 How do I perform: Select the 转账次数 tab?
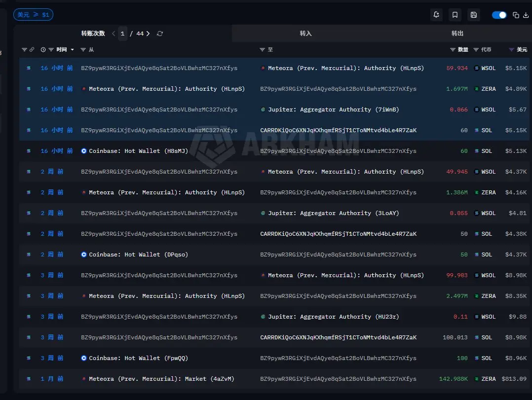pyautogui.click(x=93, y=33)
